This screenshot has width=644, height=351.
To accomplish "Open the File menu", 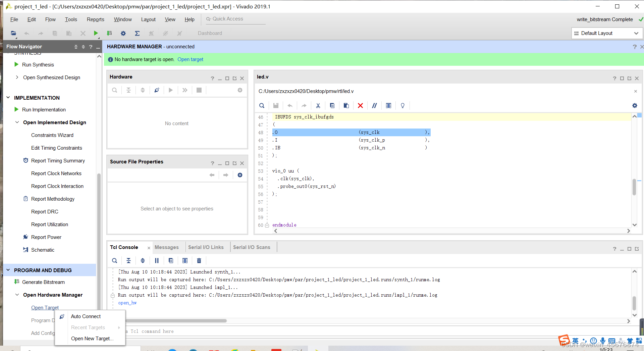I will point(14,19).
